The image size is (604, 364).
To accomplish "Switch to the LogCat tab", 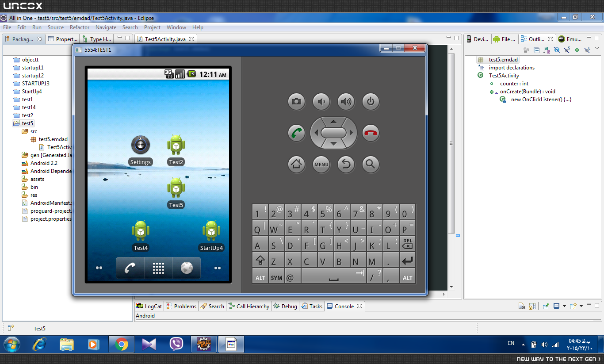I will point(149,306).
